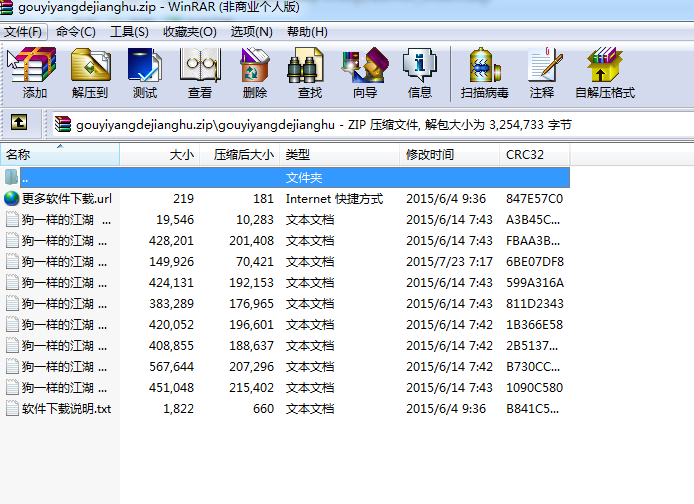The image size is (694, 504).
Task: Click globe icon of 更多软件下载.url
Action: 12,198
